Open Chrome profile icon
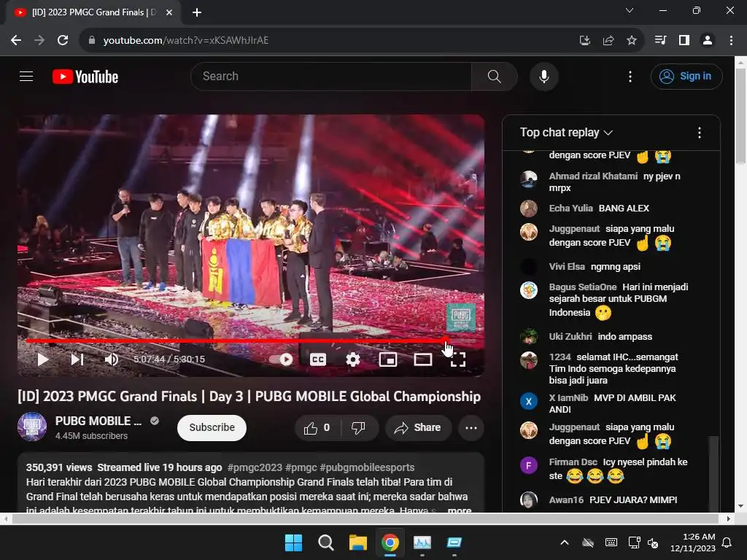This screenshot has height=560, width=747. (x=708, y=41)
